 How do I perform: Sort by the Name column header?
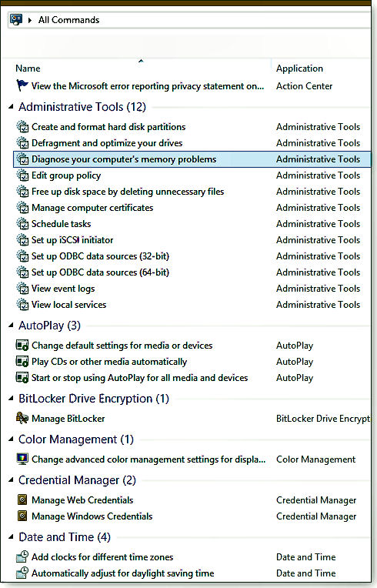(x=28, y=68)
